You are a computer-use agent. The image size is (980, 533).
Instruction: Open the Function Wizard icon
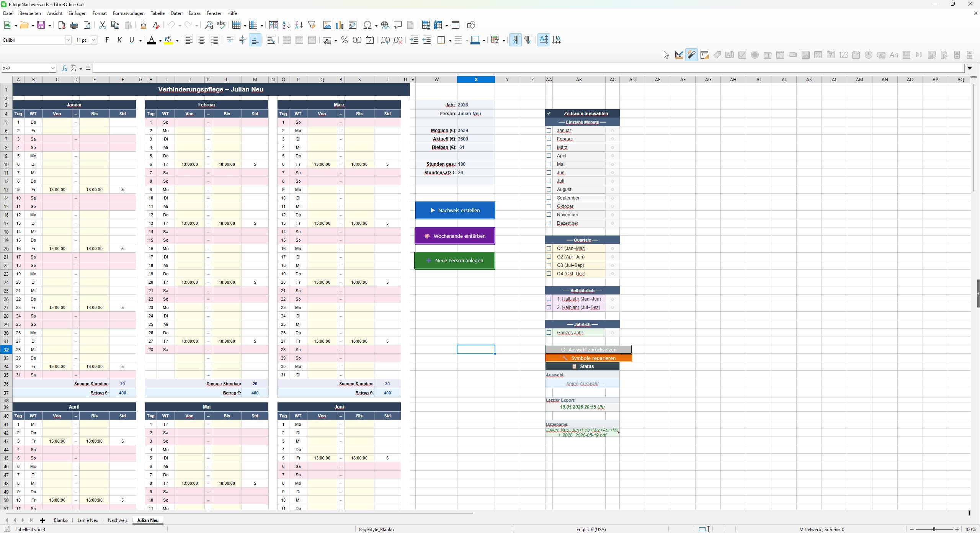[65, 68]
